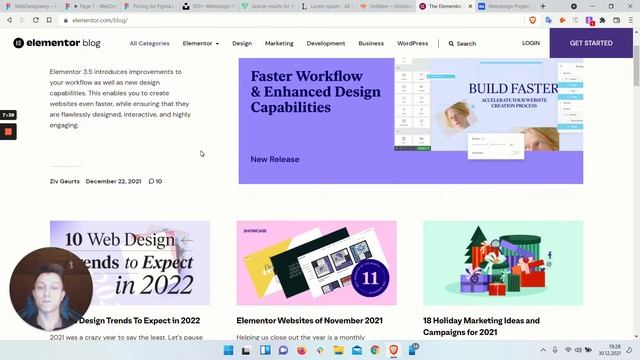Image resolution: width=640 pixels, height=360 pixels.
Task: Open Firefox from the taskbar
Action: pos(302,350)
